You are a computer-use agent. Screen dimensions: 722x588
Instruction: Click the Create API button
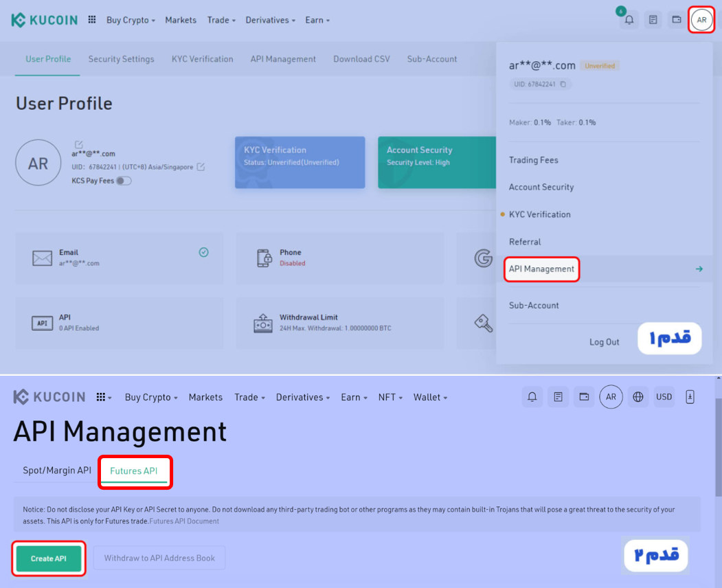[48, 558]
